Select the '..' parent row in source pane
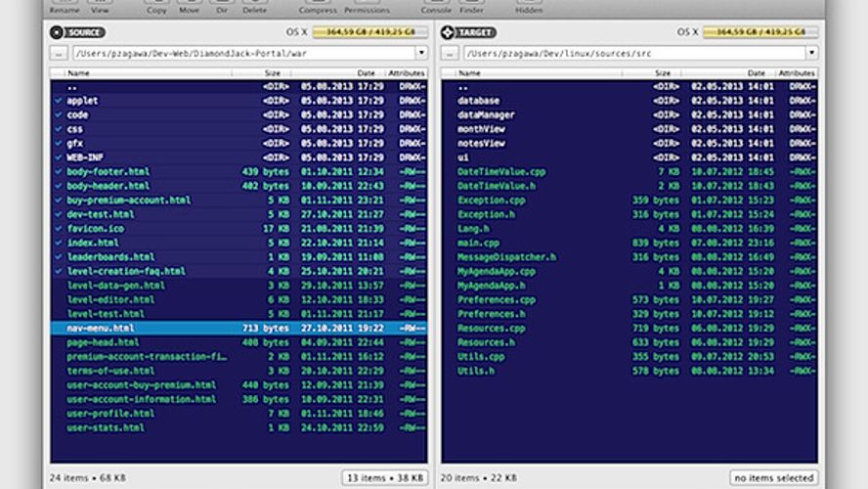Image resolution: width=868 pixels, height=489 pixels. pyautogui.click(x=239, y=86)
